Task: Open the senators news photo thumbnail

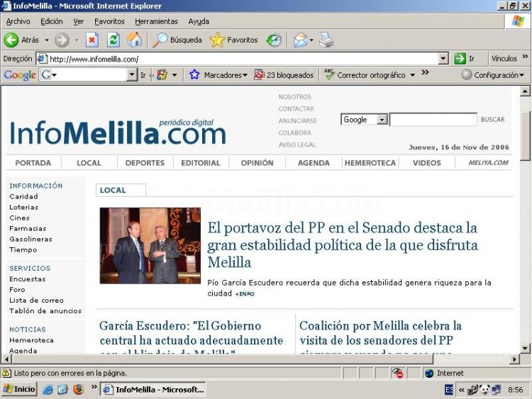Action: (x=150, y=246)
